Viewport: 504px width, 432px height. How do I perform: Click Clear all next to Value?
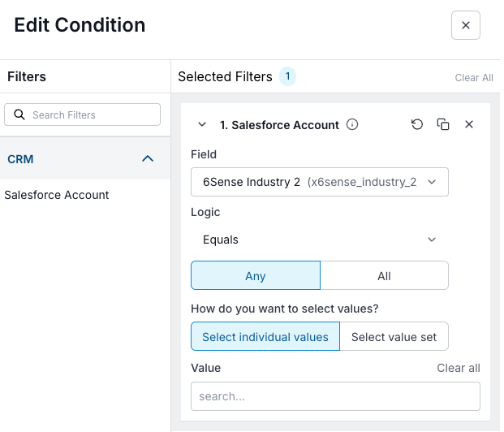tap(458, 368)
